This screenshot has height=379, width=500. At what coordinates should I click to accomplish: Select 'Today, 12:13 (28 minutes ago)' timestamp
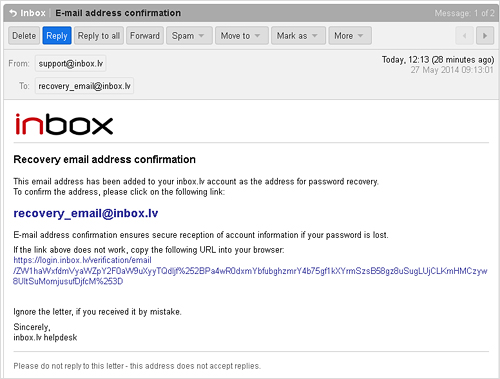[438, 60]
